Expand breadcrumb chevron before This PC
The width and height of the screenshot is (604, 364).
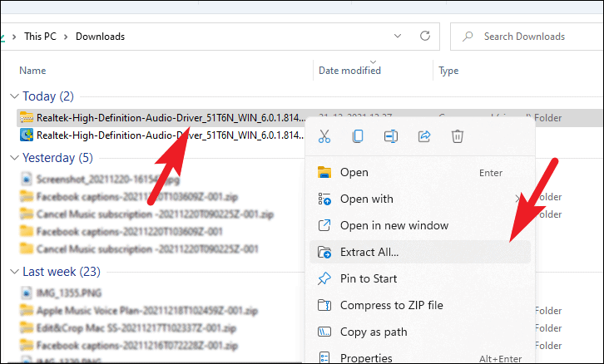14,37
